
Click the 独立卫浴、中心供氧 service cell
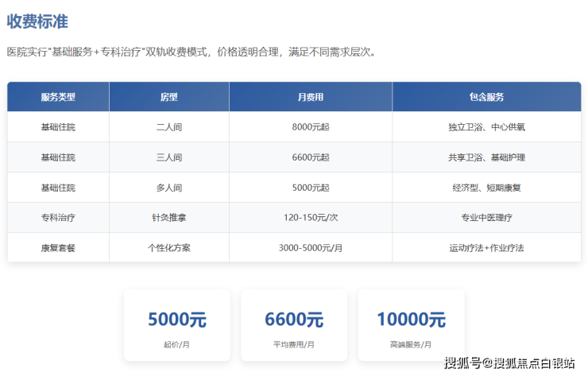coord(486,127)
